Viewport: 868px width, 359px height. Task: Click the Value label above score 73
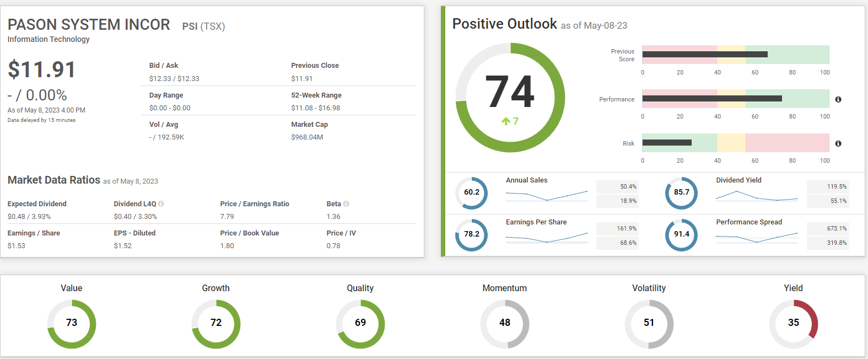pos(72,288)
